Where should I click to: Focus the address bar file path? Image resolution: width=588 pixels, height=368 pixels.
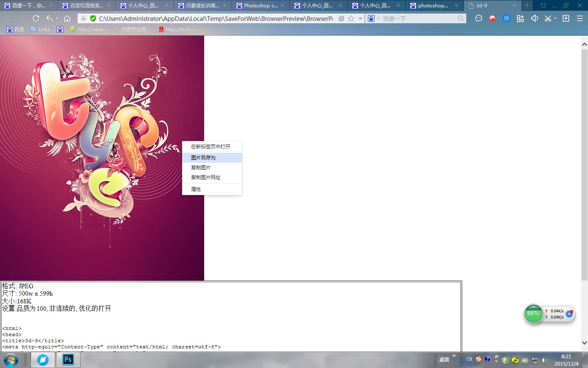click(x=216, y=18)
